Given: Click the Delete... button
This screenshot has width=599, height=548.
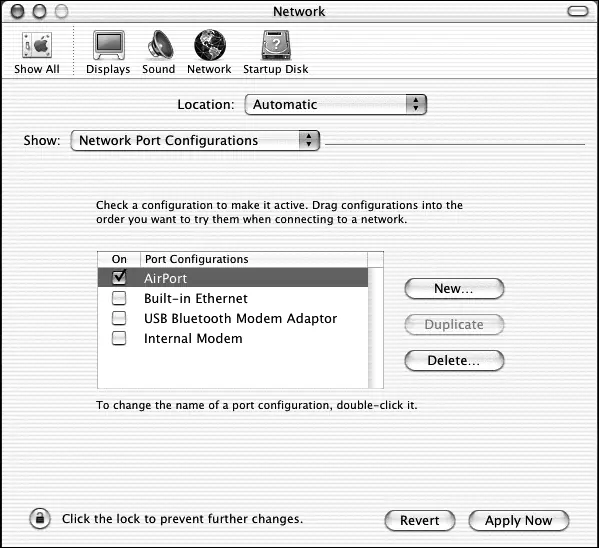Looking at the screenshot, I should coord(454,360).
